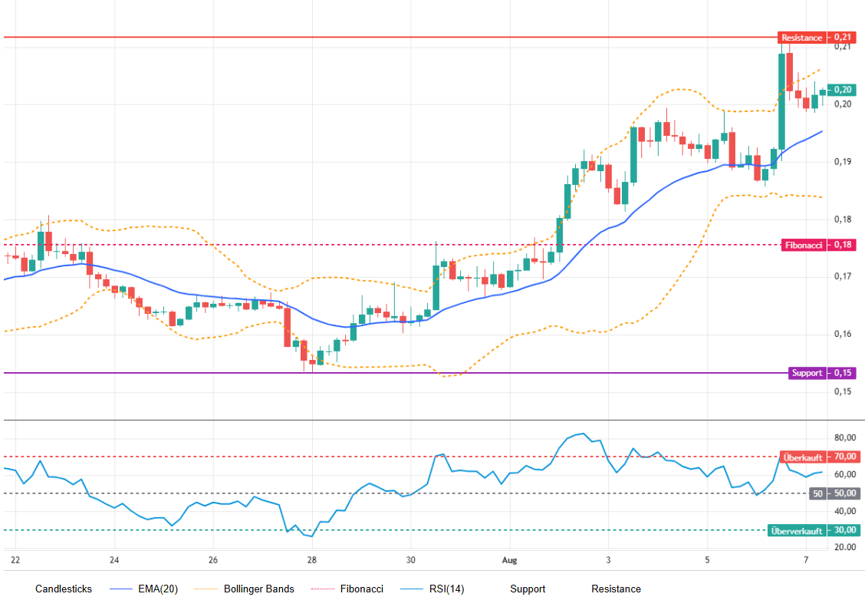The image size is (868, 597).
Task: Click the 7 date axis label
Action: [x=806, y=560]
